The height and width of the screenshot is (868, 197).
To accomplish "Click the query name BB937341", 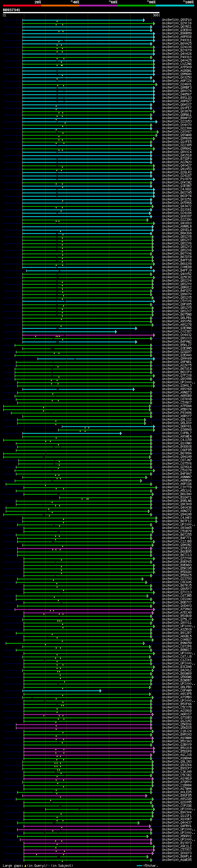I will click(11, 10).
